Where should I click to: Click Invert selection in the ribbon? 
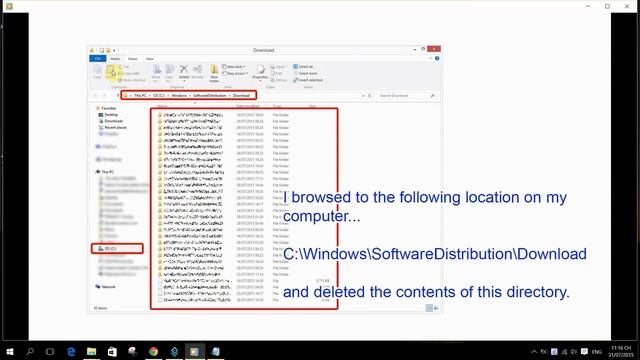(x=308, y=80)
